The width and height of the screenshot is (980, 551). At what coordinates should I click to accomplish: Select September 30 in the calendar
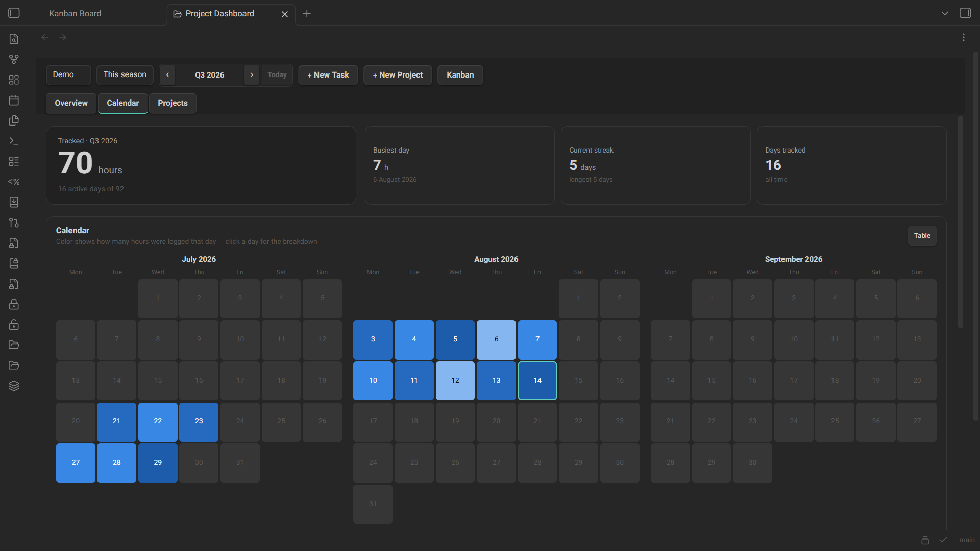pos(752,463)
